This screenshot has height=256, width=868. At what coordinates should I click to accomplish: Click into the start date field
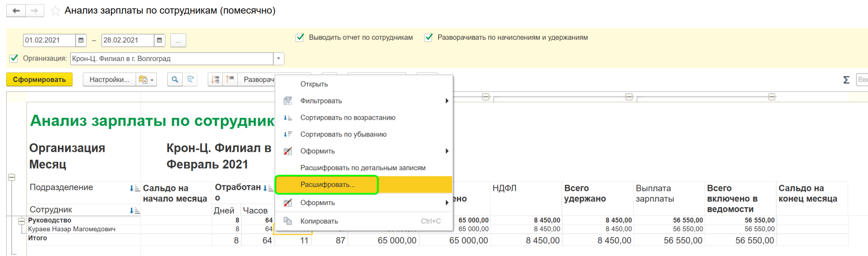49,40
